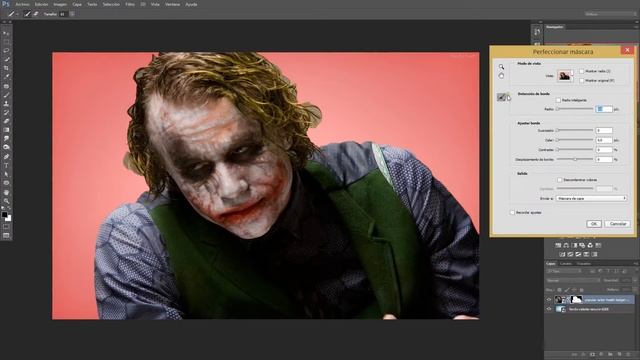Screen dimensions: 640x360
Task: Open the brush size dropdown in options bar
Action: pyautogui.click(x=72, y=14)
